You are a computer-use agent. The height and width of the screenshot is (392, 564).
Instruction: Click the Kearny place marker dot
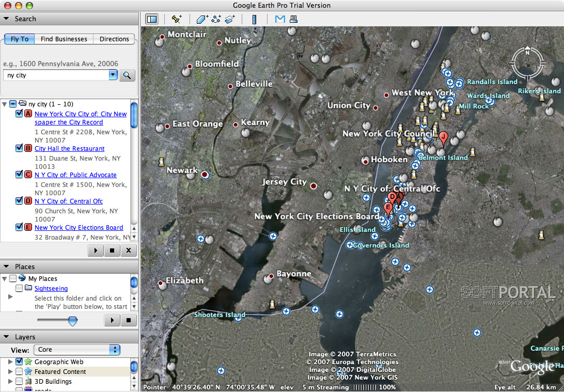coord(236,125)
